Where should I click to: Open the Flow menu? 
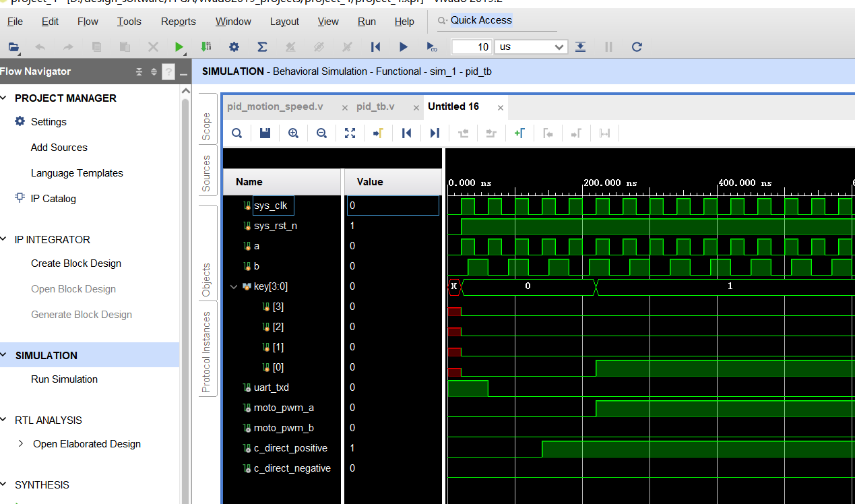[x=88, y=22]
